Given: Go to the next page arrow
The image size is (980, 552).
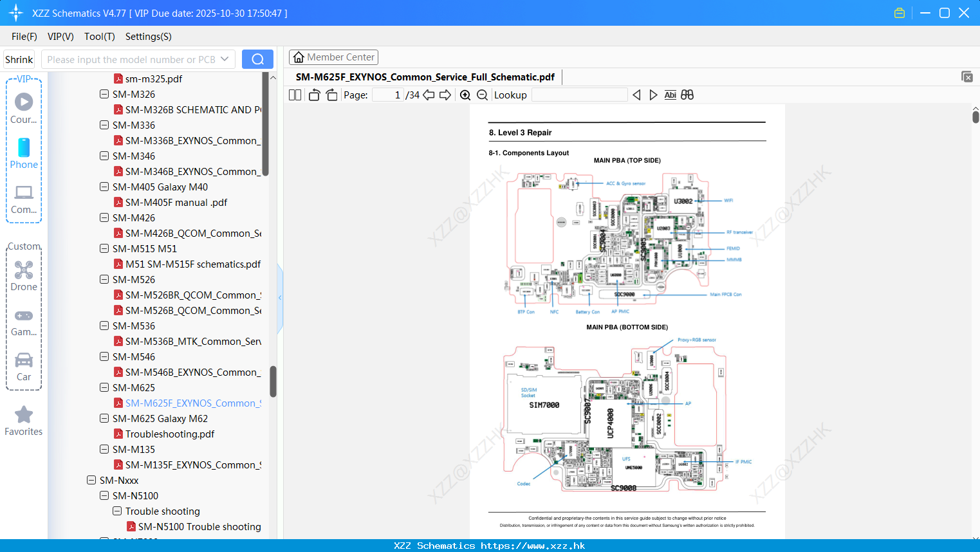Looking at the screenshot, I should pos(445,95).
